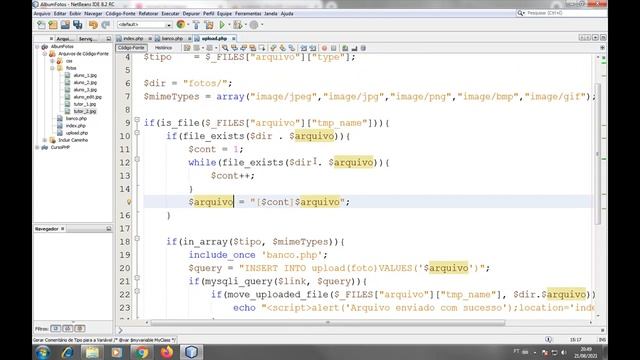Select upload.php in the project tree
The width and height of the screenshot is (640, 360).
click(77, 133)
